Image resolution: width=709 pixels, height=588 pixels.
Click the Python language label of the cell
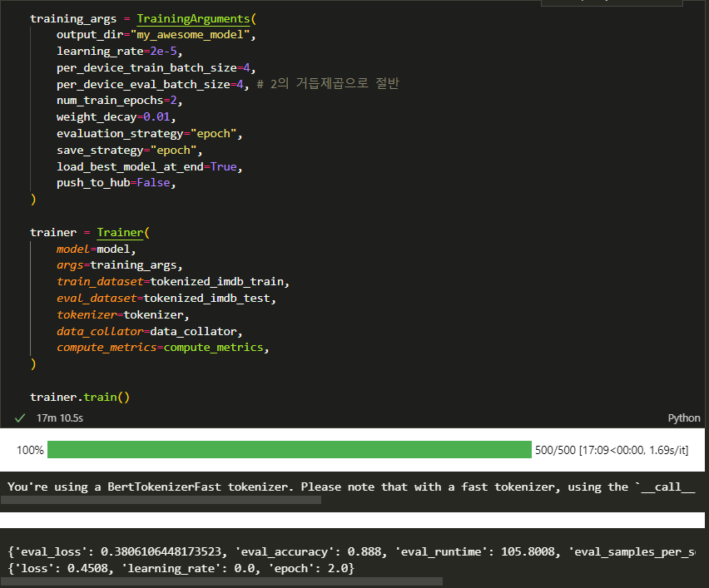(684, 418)
